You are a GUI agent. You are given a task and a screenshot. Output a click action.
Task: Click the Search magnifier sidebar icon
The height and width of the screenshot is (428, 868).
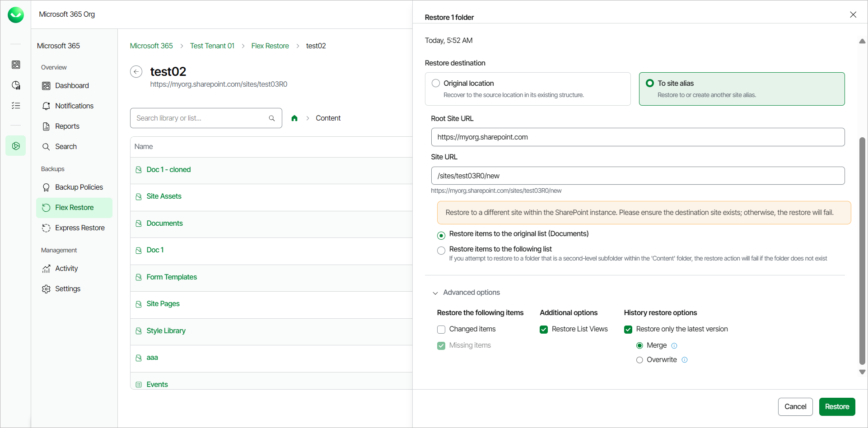coord(46,147)
